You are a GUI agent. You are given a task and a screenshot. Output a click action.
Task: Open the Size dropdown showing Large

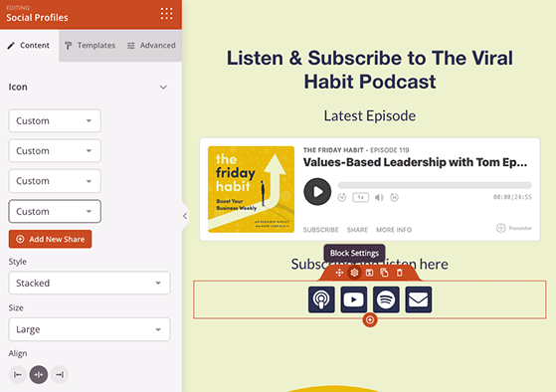(x=90, y=329)
